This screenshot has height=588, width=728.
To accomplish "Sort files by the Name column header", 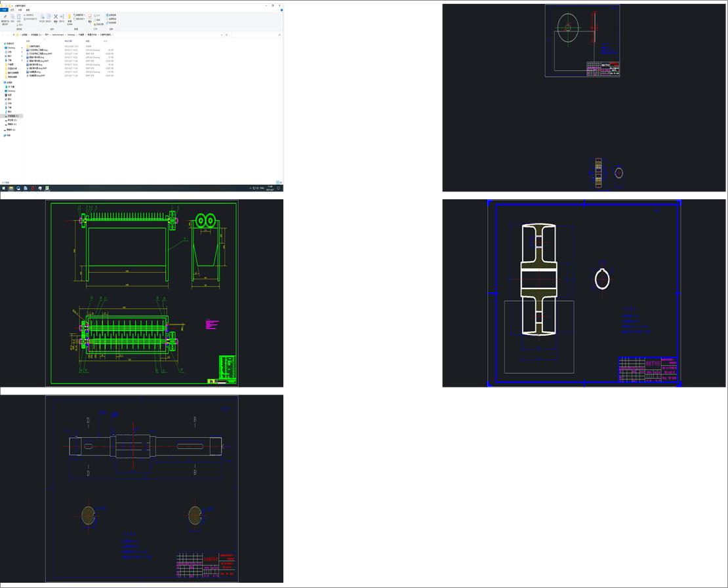I will 28,41.
